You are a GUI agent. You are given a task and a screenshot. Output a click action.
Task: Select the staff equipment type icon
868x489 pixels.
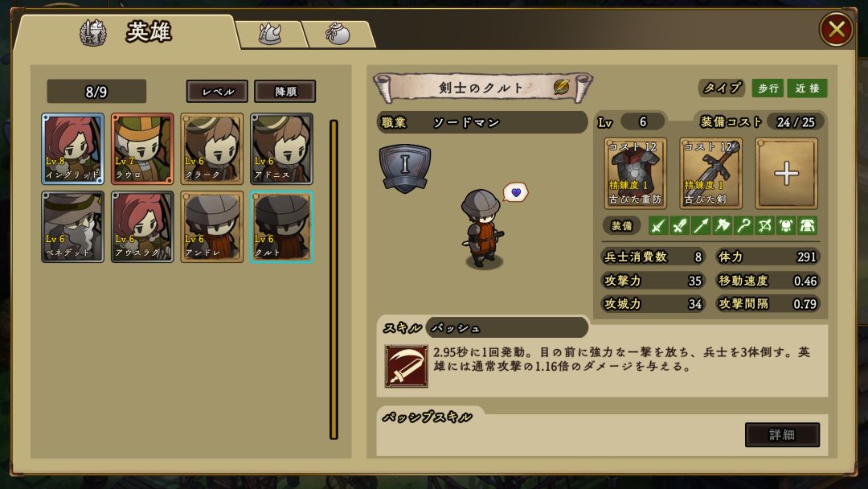click(x=743, y=225)
